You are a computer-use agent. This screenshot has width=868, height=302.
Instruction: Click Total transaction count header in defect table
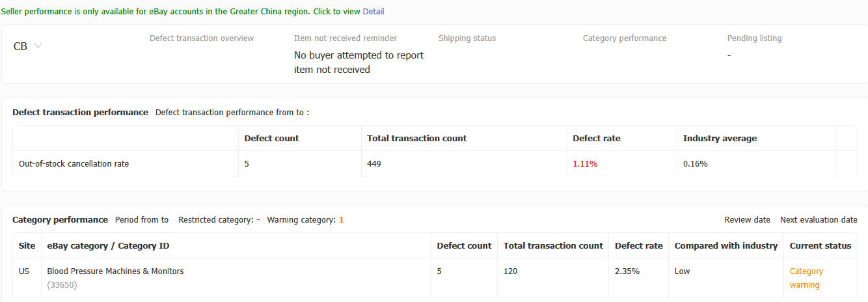(x=416, y=139)
